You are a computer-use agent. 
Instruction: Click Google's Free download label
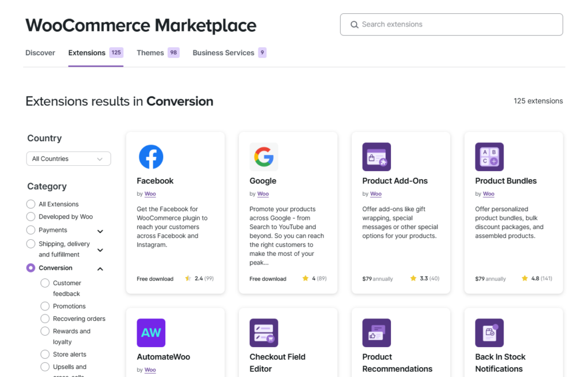(x=268, y=279)
